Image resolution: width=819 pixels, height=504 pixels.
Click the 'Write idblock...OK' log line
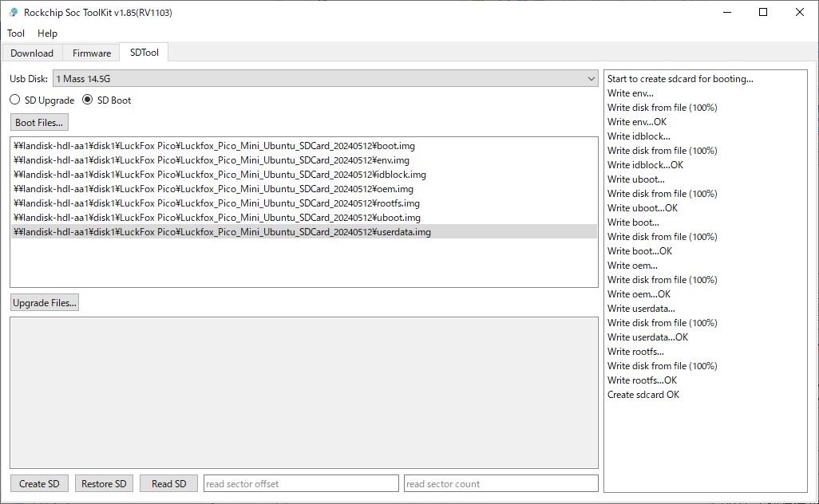coord(645,165)
